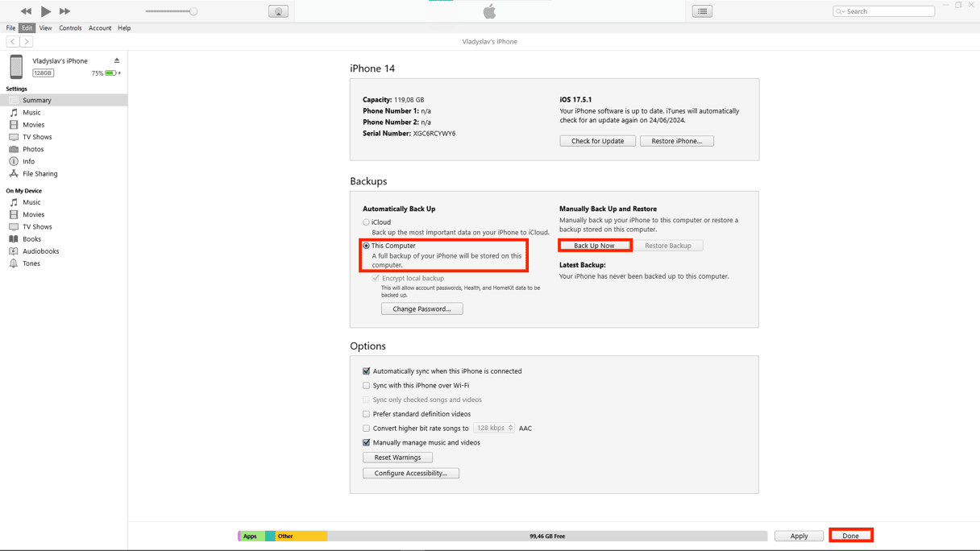Select the iCloud backup option
This screenshot has width=980, height=551.
pyautogui.click(x=367, y=222)
